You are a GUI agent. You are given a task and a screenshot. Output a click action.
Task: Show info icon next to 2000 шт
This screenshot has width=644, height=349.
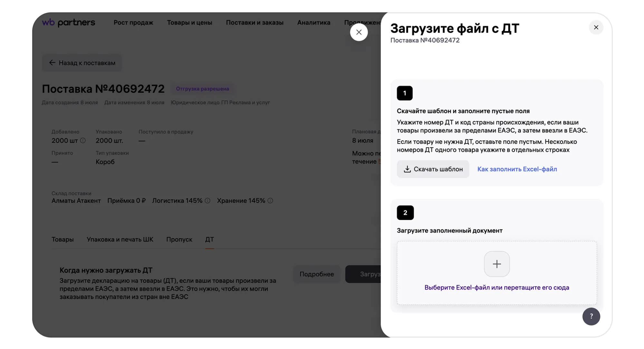pos(83,141)
